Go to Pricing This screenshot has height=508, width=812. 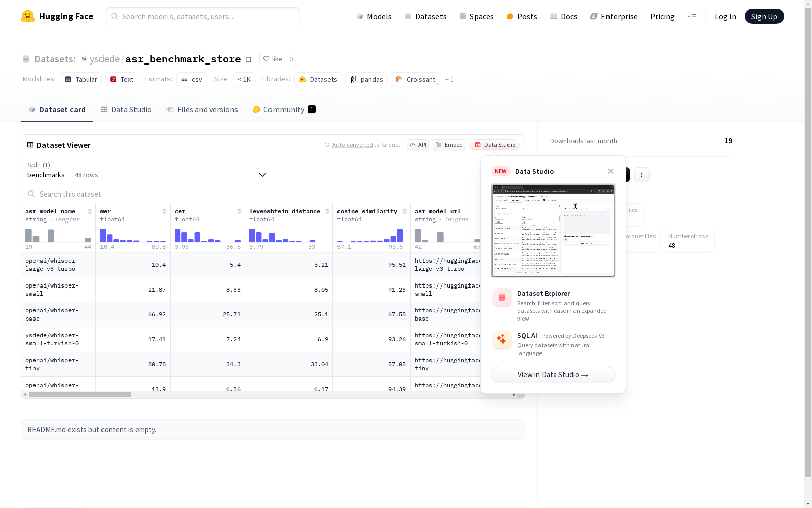point(662,16)
